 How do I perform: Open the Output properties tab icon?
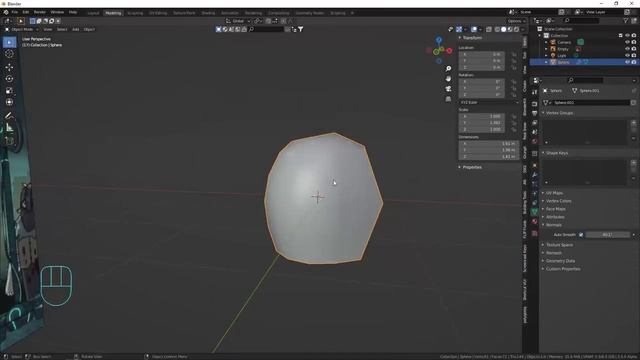coord(535,113)
